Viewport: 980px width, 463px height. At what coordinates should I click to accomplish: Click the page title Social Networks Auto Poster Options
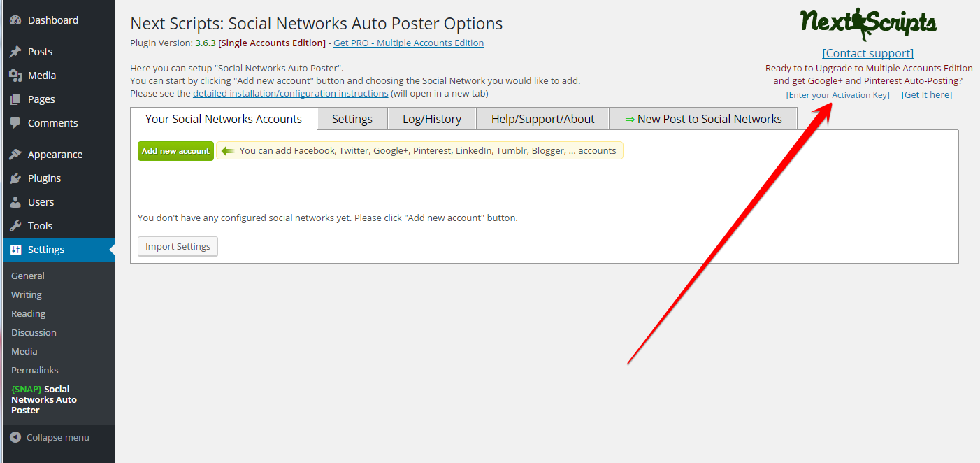click(x=317, y=23)
